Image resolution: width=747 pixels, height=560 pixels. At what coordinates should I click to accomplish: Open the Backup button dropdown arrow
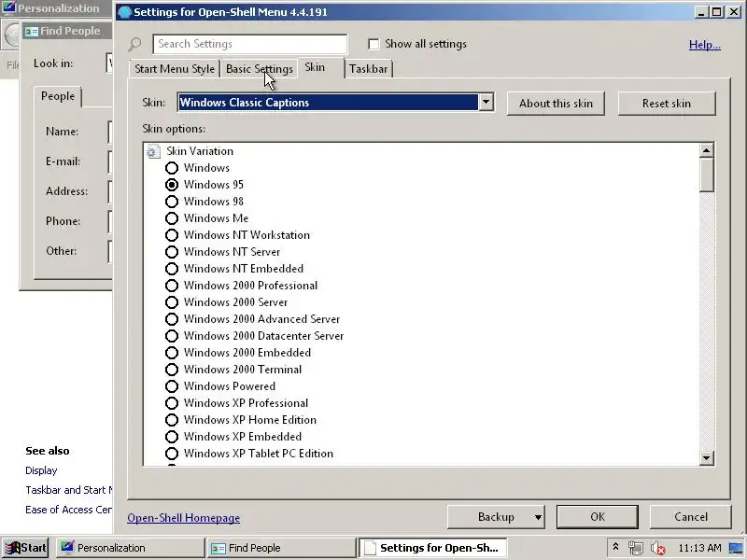click(538, 517)
